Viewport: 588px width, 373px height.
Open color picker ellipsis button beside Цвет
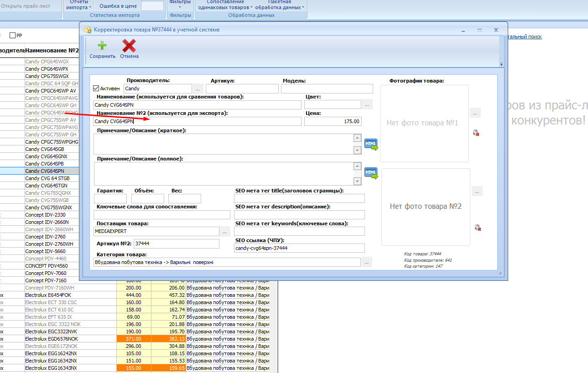pyautogui.click(x=367, y=104)
